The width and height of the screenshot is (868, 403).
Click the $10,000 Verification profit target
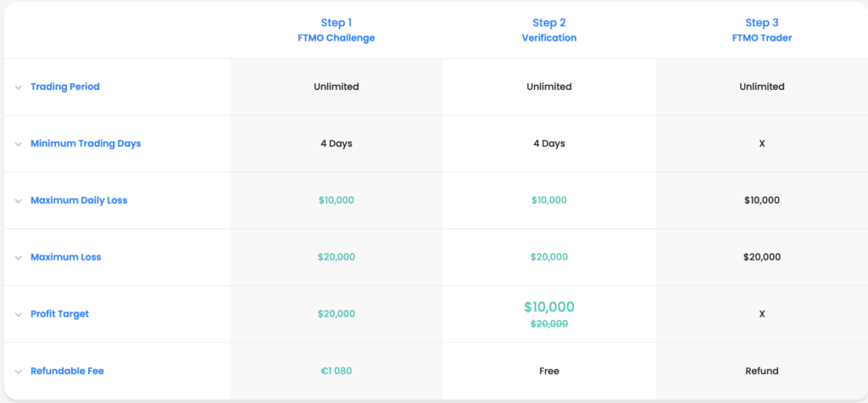pyautogui.click(x=549, y=306)
